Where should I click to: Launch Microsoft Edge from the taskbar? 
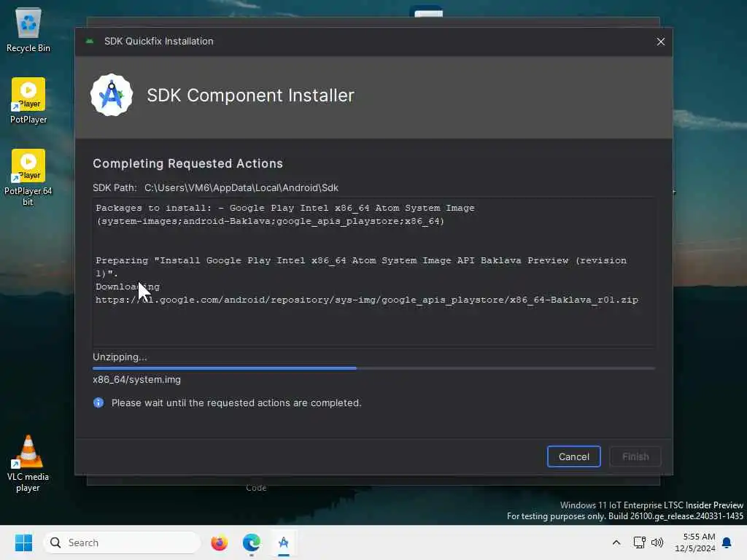[252, 542]
